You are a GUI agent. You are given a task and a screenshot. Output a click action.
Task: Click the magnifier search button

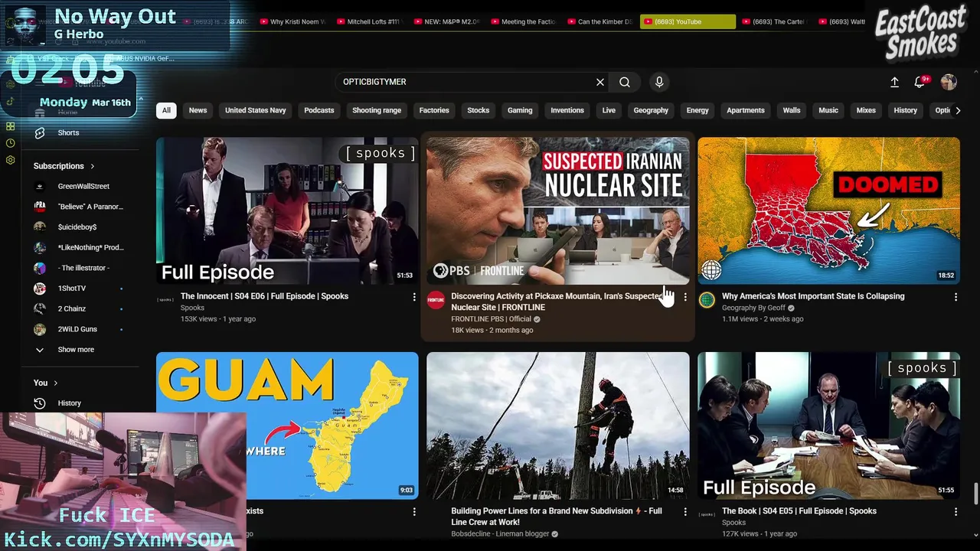tap(625, 82)
